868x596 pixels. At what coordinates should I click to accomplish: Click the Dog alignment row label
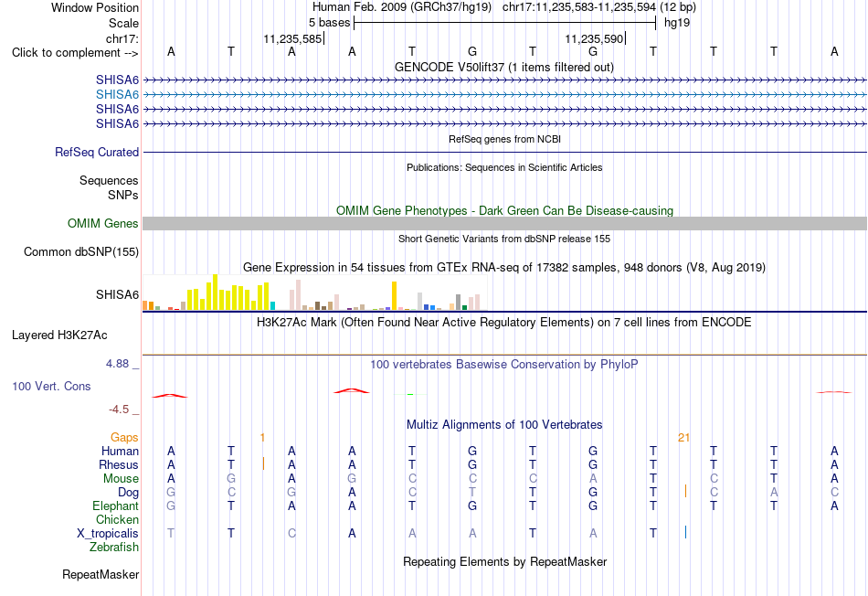(129, 493)
